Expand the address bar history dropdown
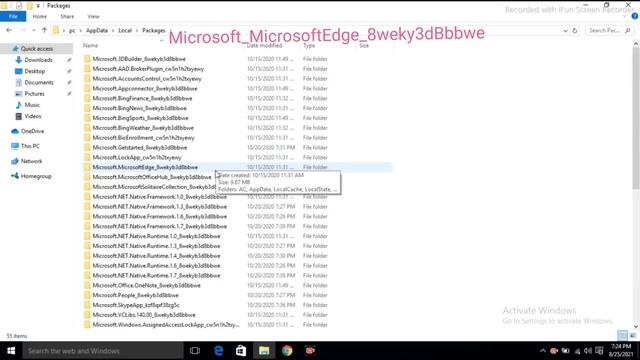640x360 pixels. coord(565,31)
